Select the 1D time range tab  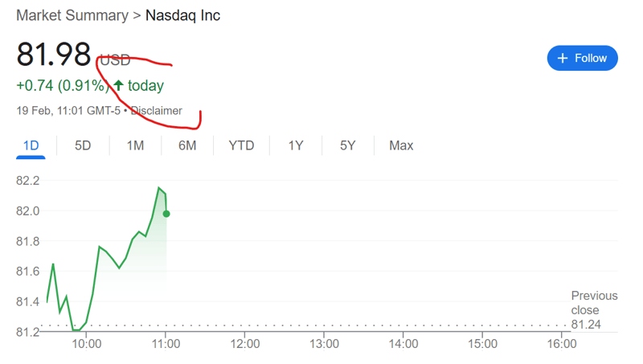click(31, 145)
